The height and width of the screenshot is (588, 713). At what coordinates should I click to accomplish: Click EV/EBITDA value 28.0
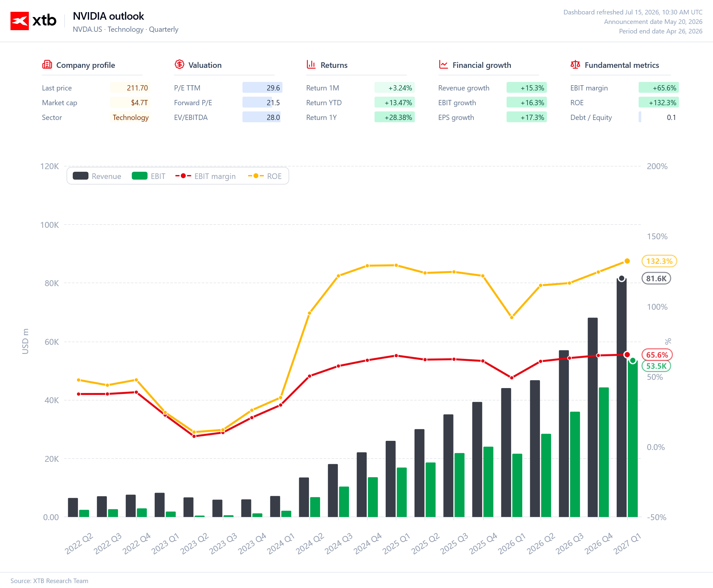click(x=262, y=118)
